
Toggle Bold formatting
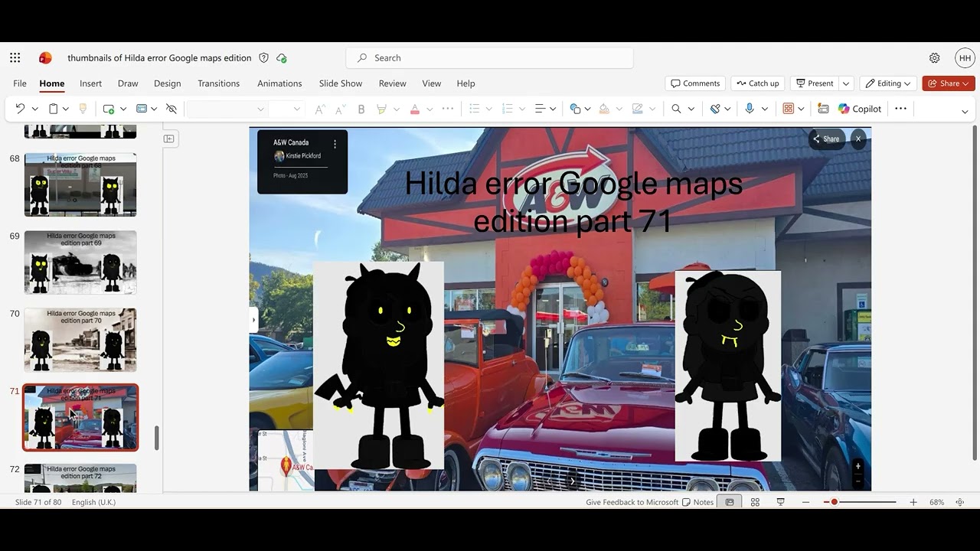click(x=361, y=109)
